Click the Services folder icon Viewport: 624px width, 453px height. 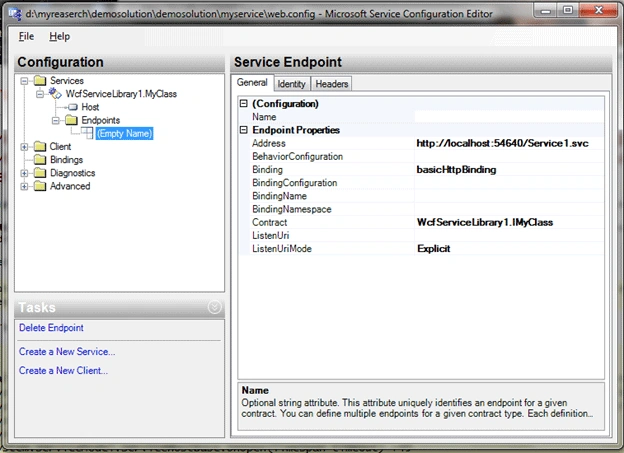click(x=40, y=81)
